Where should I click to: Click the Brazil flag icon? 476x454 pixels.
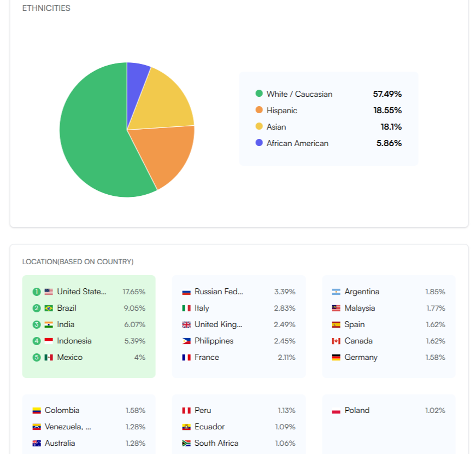(x=49, y=308)
